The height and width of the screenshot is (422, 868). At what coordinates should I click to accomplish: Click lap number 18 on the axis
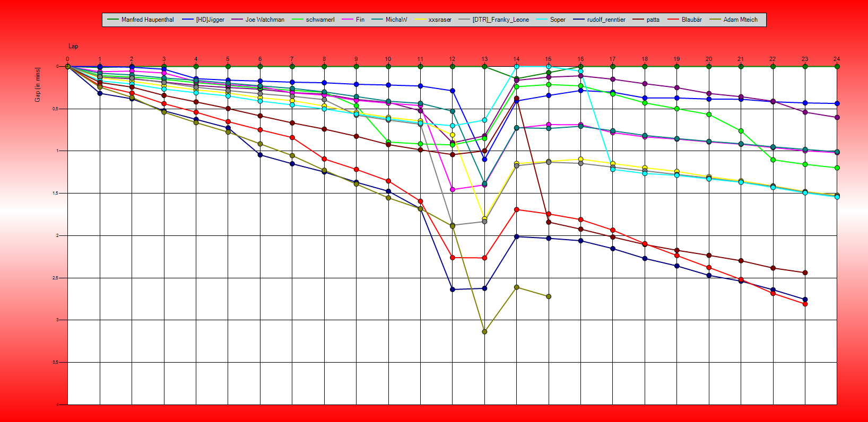coord(645,59)
